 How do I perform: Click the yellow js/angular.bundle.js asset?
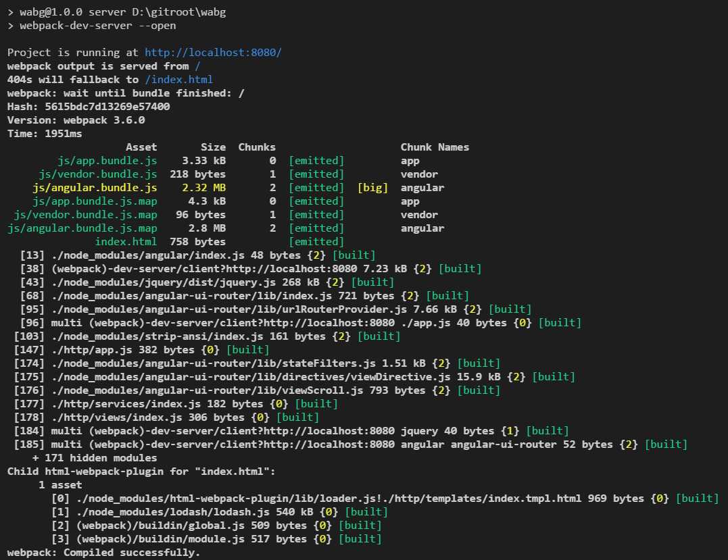(95, 187)
